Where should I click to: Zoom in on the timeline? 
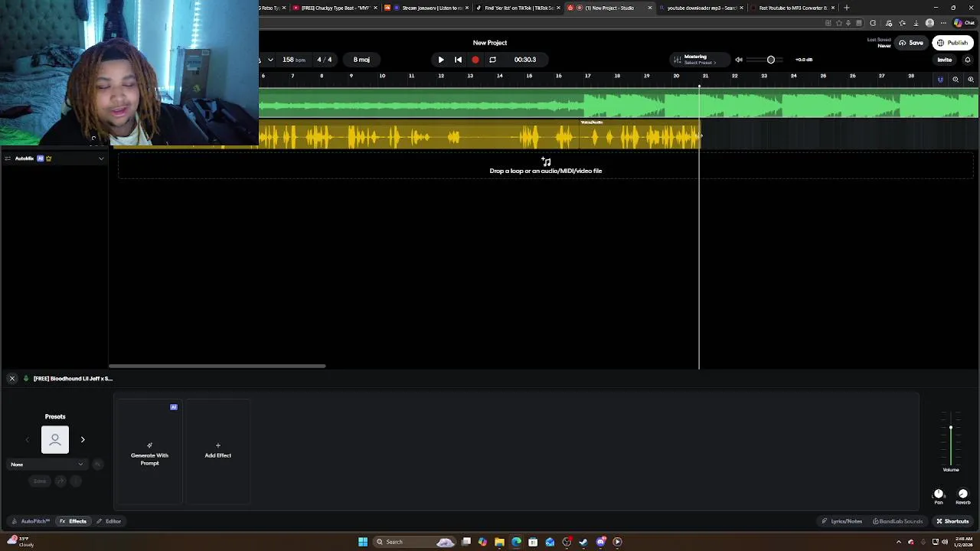tap(971, 80)
